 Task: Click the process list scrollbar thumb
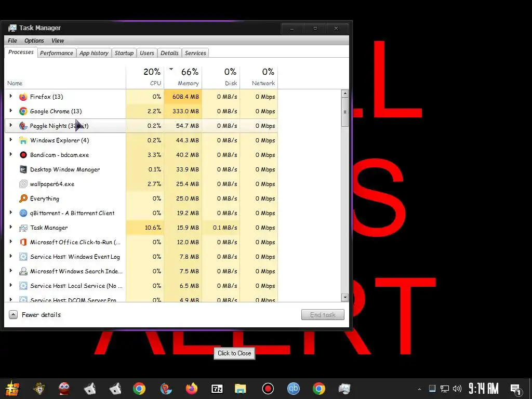point(345,112)
